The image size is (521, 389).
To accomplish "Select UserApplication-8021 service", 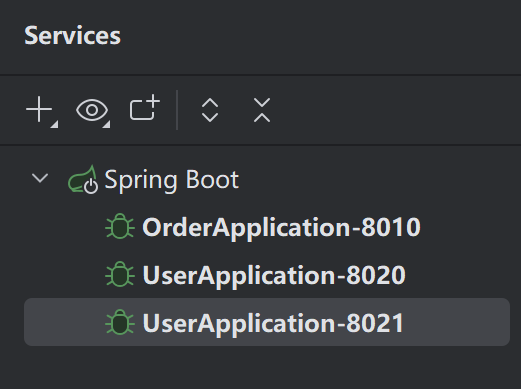I will tap(267, 322).
